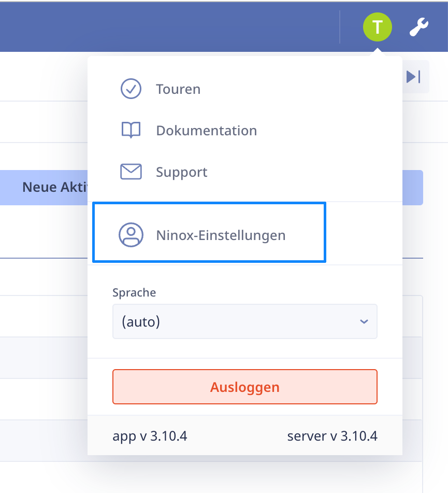Click the Ausloggen button
This screenshot has height=493, width=448.
(244, 386)
